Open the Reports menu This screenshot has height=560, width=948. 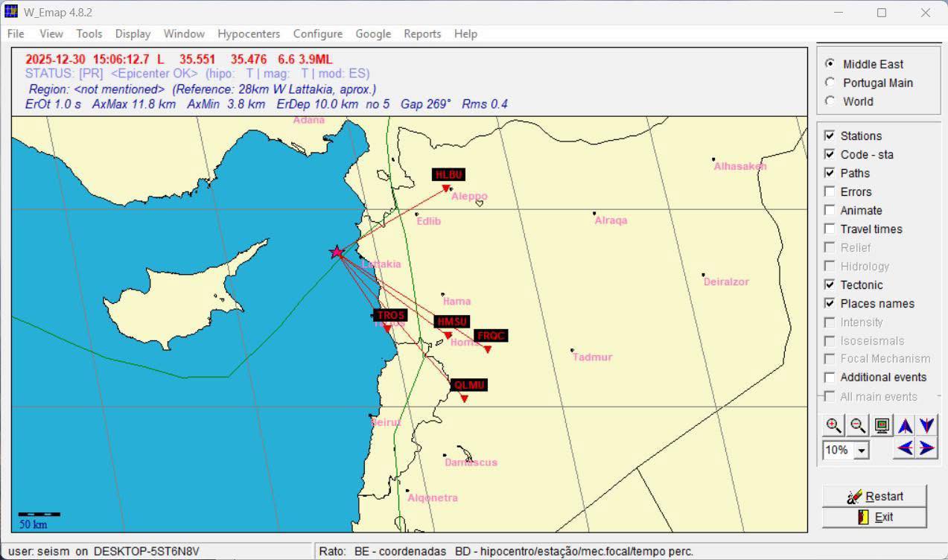[422, 34]
